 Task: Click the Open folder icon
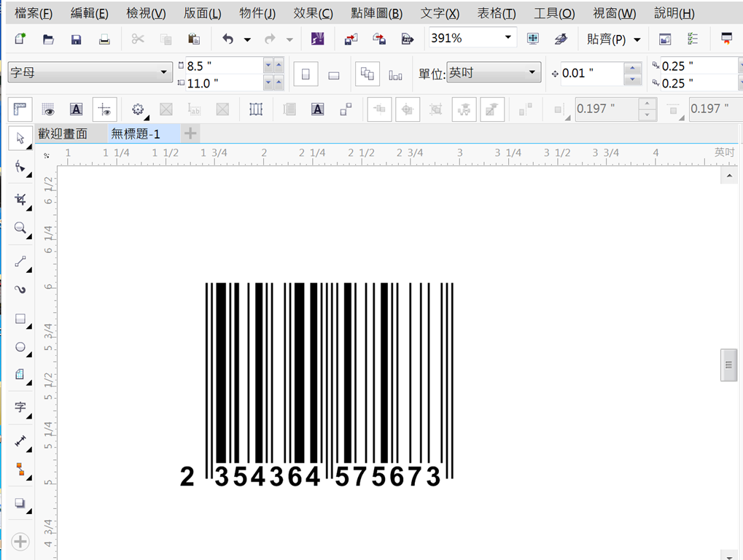click(48, 39)
